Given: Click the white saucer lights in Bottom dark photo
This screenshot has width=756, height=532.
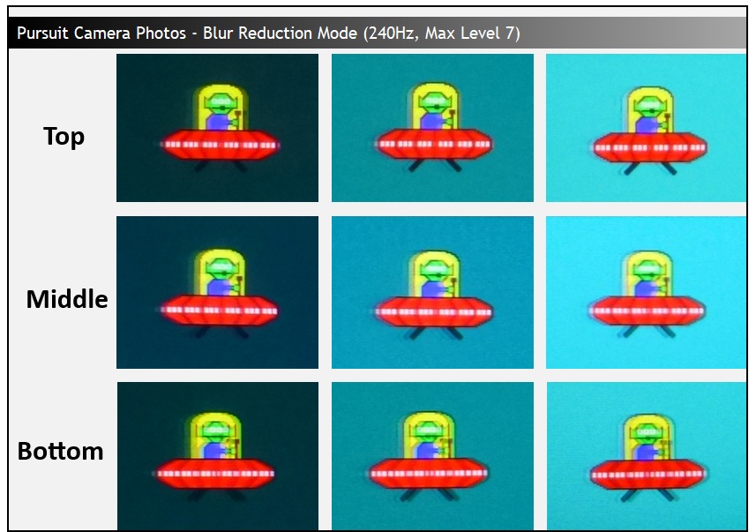Looking at the screenshot, I should point(217,473).
